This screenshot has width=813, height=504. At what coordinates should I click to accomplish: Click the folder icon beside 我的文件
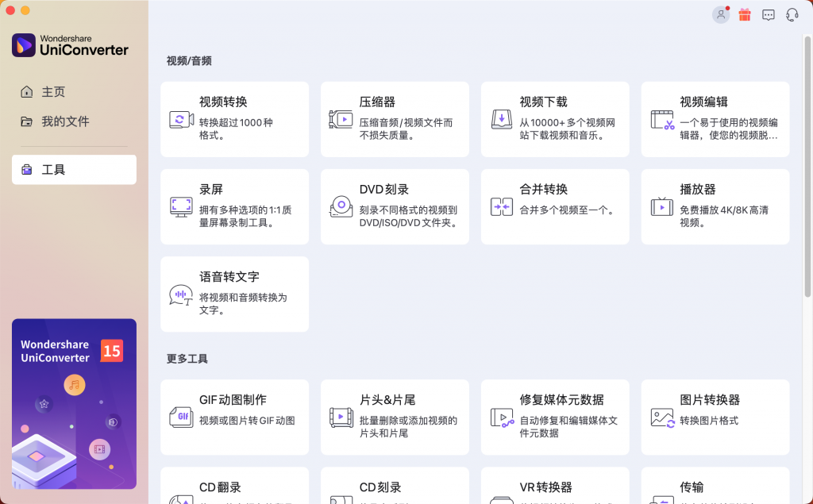click(x=26, y=121)
